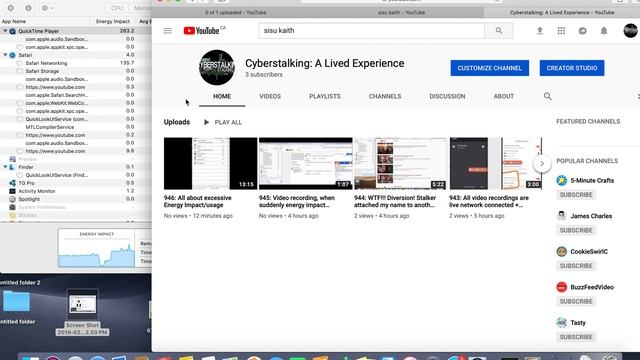Select the Activity Monitor process row

[x=76, y=191]
